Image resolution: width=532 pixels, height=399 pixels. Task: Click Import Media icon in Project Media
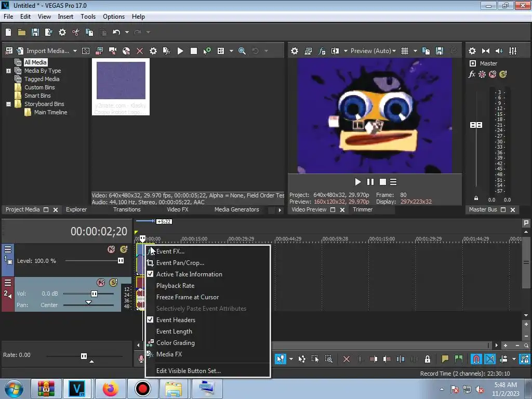click(x=20, y=51)
